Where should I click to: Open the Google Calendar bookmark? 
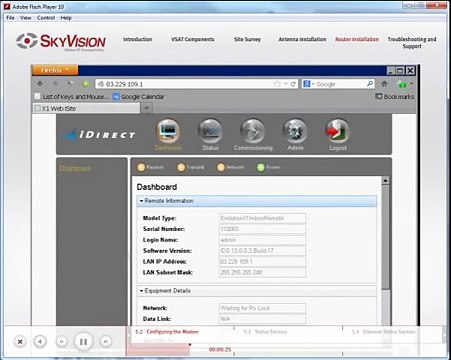(x=138, y=97)
